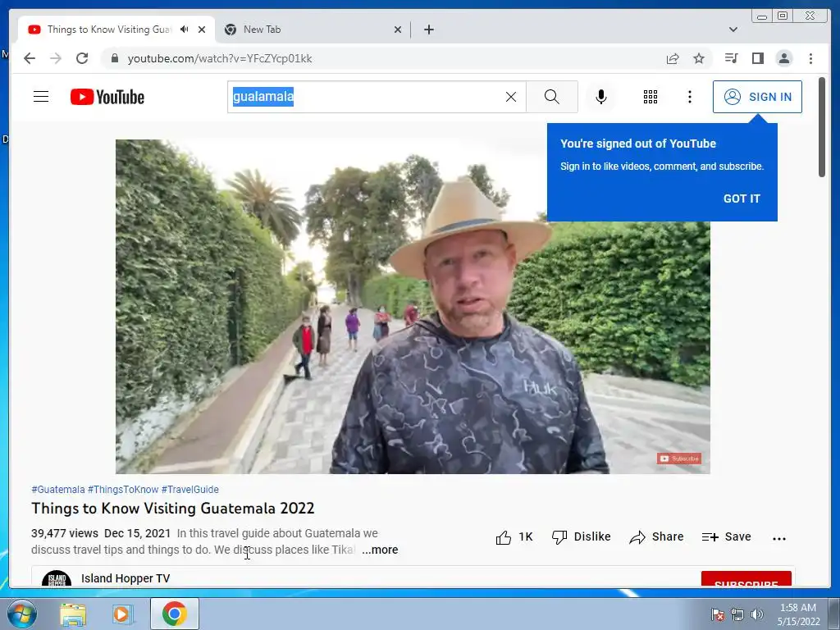Open the #Guatemala hashtag link
This screenshot has height=630, width=840.
coord(58,490)
